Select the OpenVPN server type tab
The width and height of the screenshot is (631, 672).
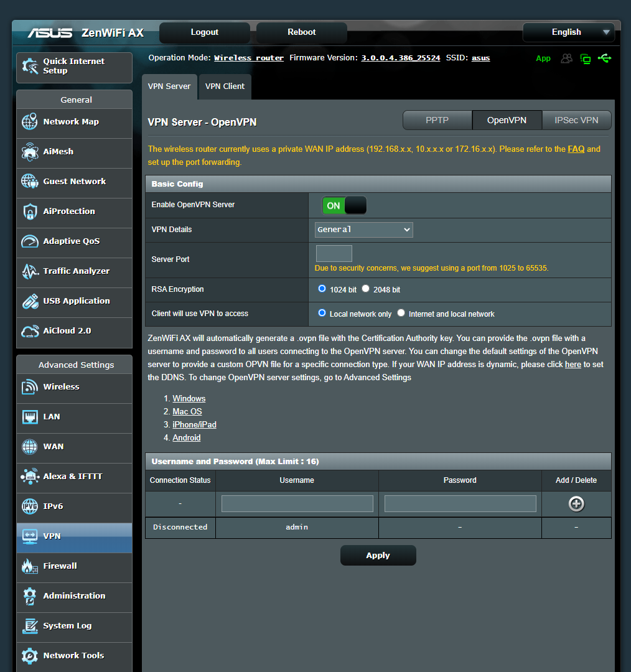click(x=507, y=121)
